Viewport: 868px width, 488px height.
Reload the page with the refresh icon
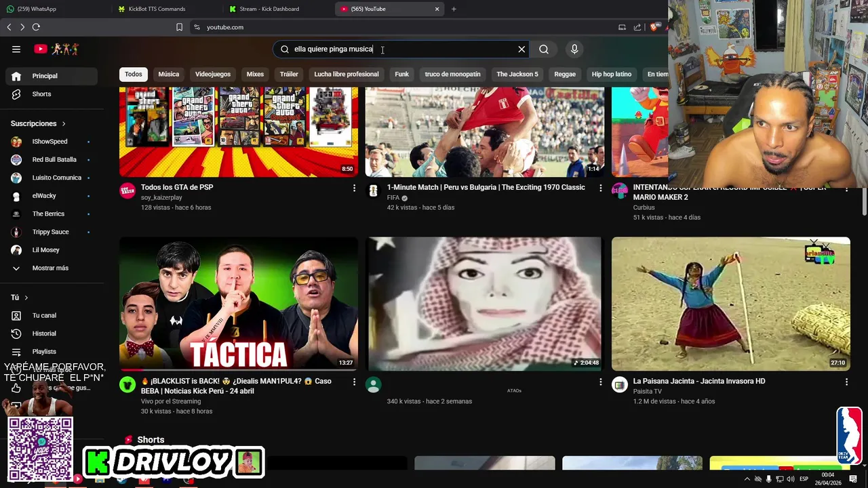[x=36, y=27]
